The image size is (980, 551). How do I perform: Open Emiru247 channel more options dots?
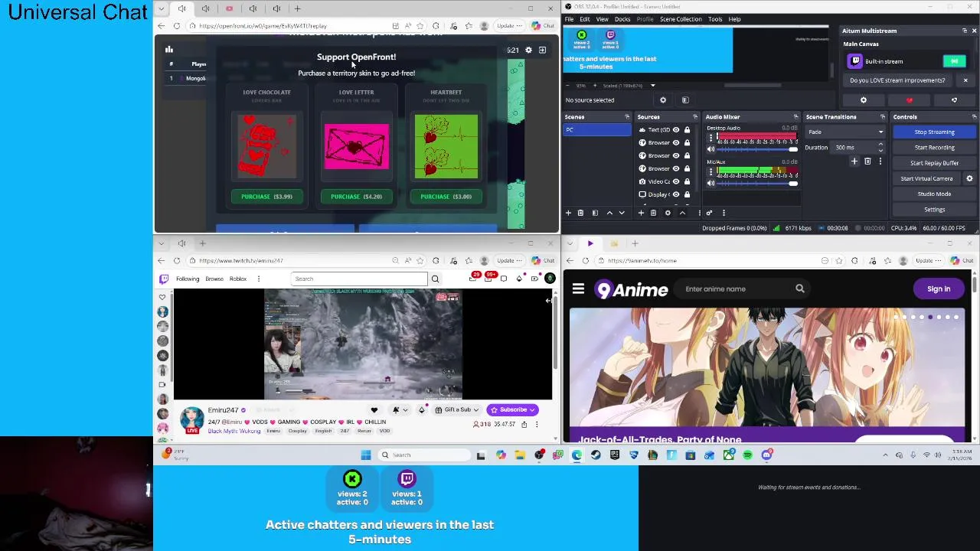[537, 424]
